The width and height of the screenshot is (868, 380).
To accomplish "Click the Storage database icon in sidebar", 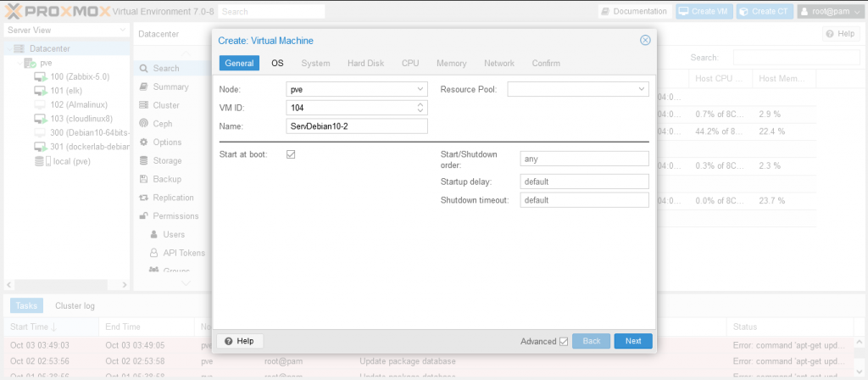I will [x=143, y=160].
